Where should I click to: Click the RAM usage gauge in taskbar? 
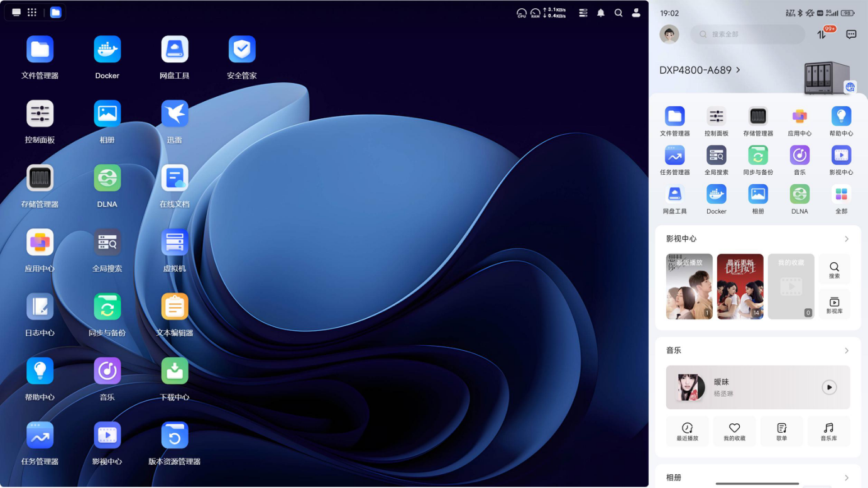point(536,13)
